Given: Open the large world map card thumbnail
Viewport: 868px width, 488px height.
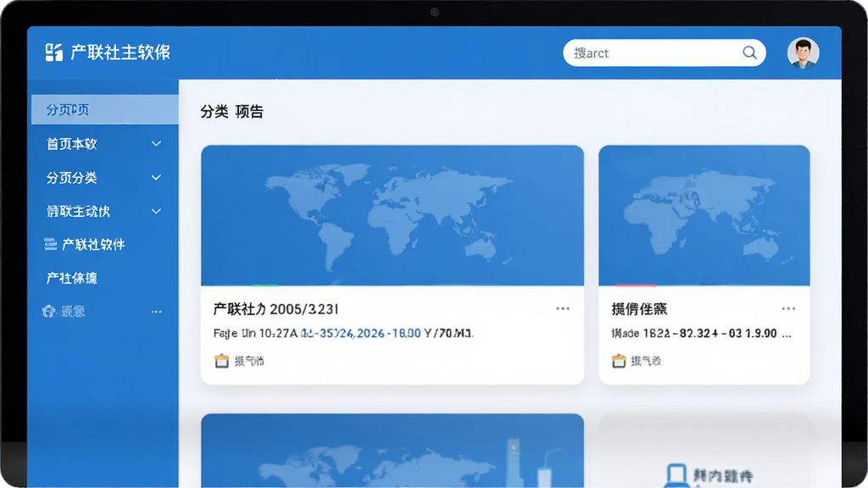Looking at the screenshot, I should coord(392,216).
